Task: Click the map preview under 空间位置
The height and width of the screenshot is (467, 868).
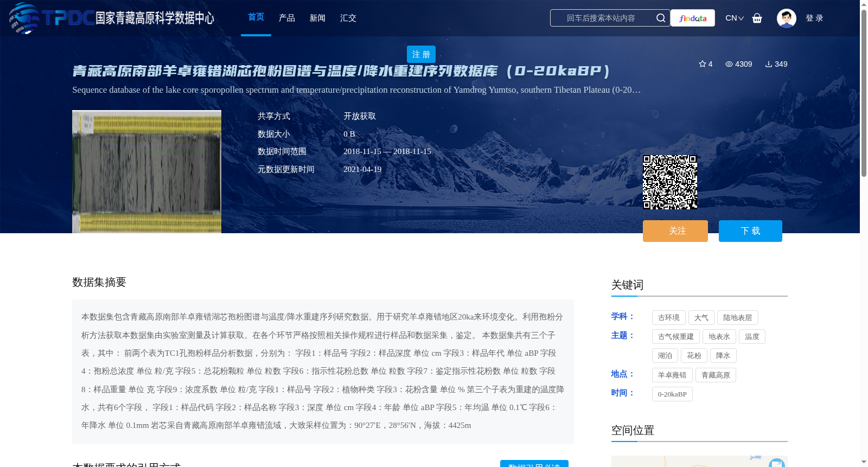Action: point(699,462)
